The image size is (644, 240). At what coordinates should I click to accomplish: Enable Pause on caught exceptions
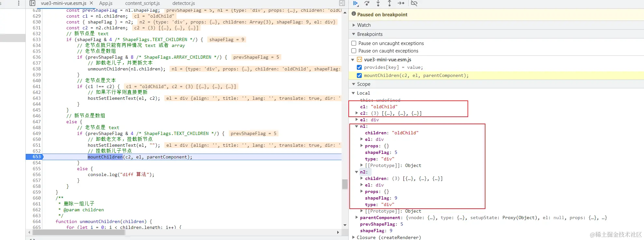[354, 51]
